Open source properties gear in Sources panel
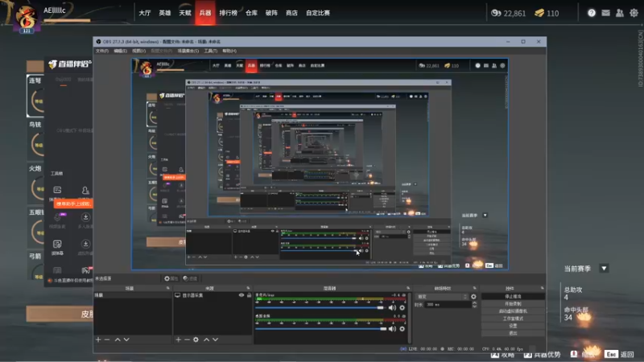The image size is (644, 362). (196, 339)
